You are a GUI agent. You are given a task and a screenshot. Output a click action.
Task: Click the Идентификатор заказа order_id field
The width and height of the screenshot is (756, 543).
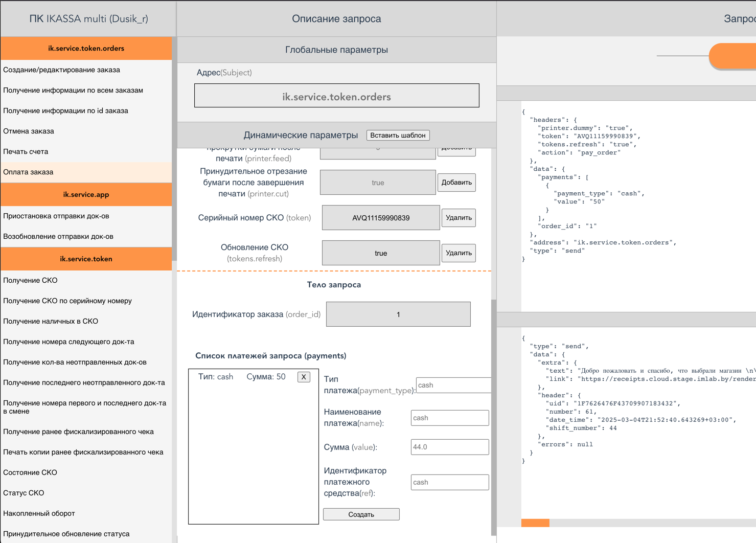point(398,314)
